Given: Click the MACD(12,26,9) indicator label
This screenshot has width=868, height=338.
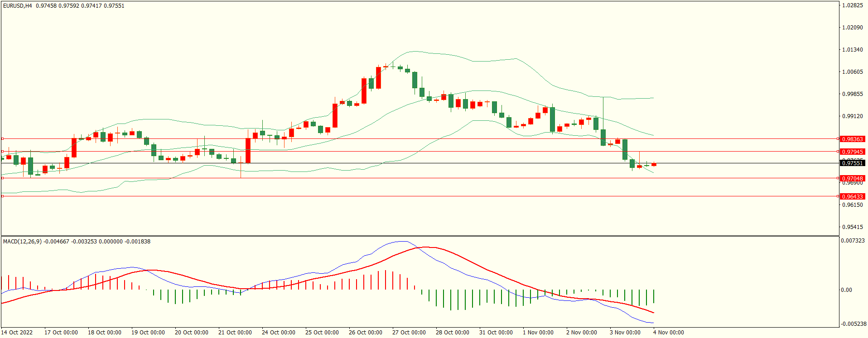Looking at the screenshot, I should 22,242.
